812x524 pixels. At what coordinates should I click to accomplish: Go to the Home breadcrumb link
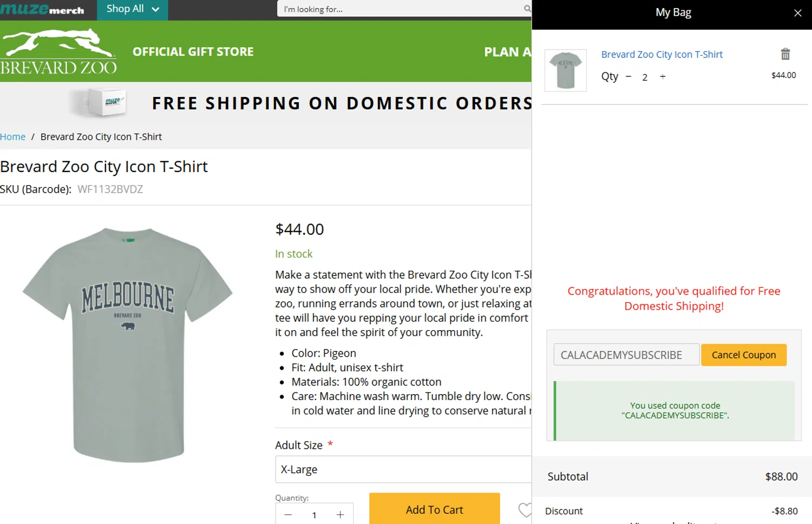(x=13, y=137)
